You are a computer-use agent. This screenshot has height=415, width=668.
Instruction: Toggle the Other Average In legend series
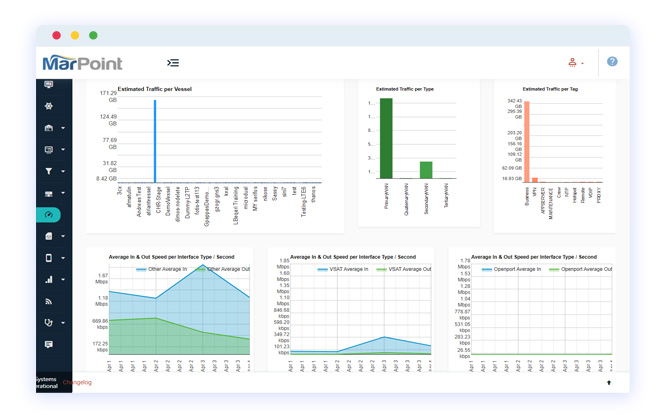[x=161, y=269]
